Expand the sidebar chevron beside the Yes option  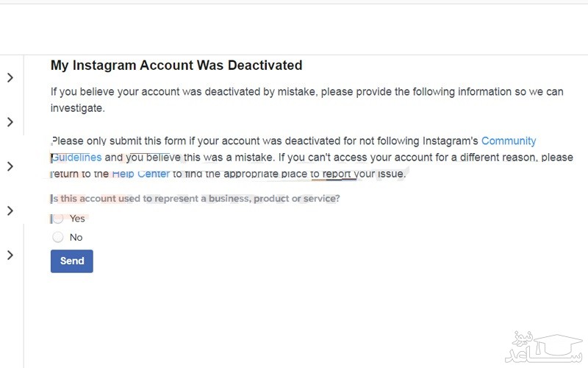click(x=10, y=210)
